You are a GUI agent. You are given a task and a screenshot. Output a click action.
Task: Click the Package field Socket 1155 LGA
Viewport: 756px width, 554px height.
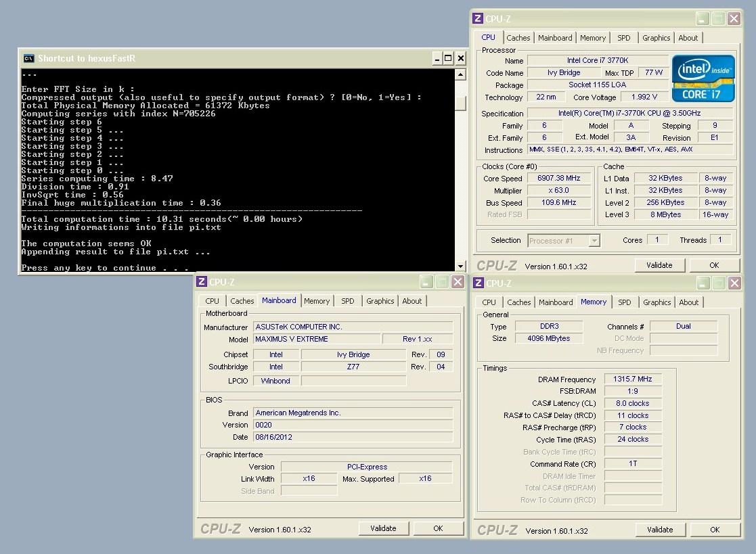(x=598, y=85)
